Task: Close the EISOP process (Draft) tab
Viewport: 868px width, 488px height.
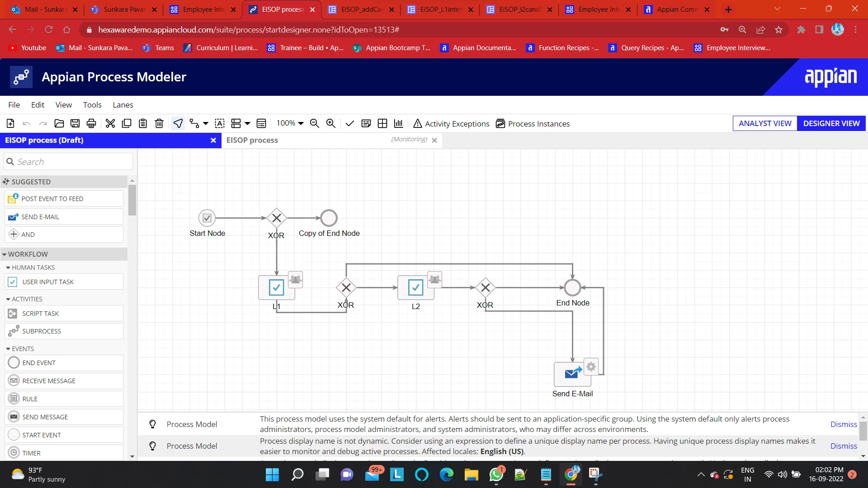Action: 213,141
